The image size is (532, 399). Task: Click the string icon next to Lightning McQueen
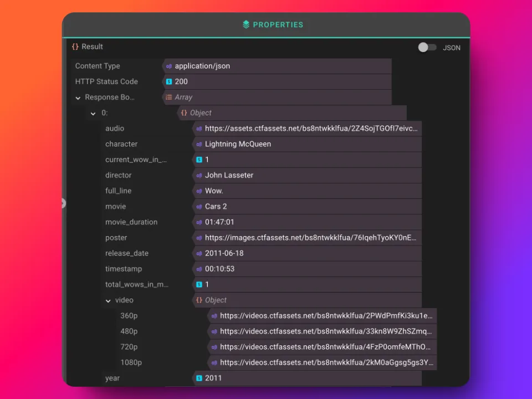(x=199, y=144)
